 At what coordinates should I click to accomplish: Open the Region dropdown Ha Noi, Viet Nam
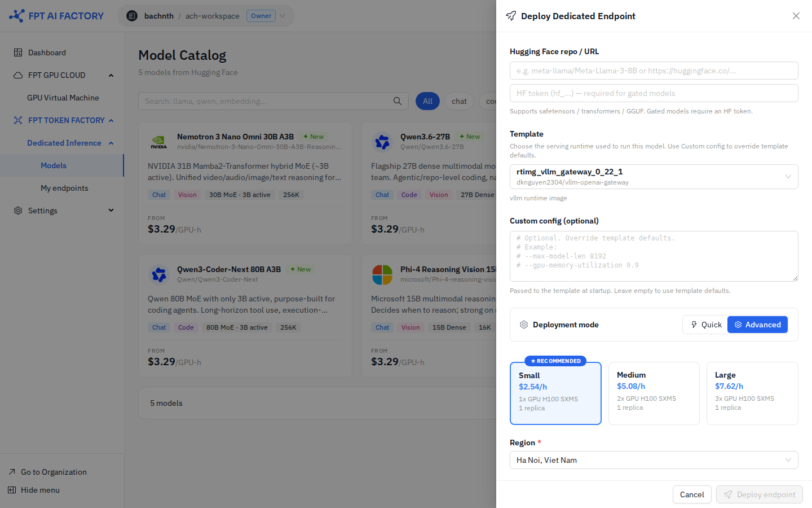[x=654, y=460]
